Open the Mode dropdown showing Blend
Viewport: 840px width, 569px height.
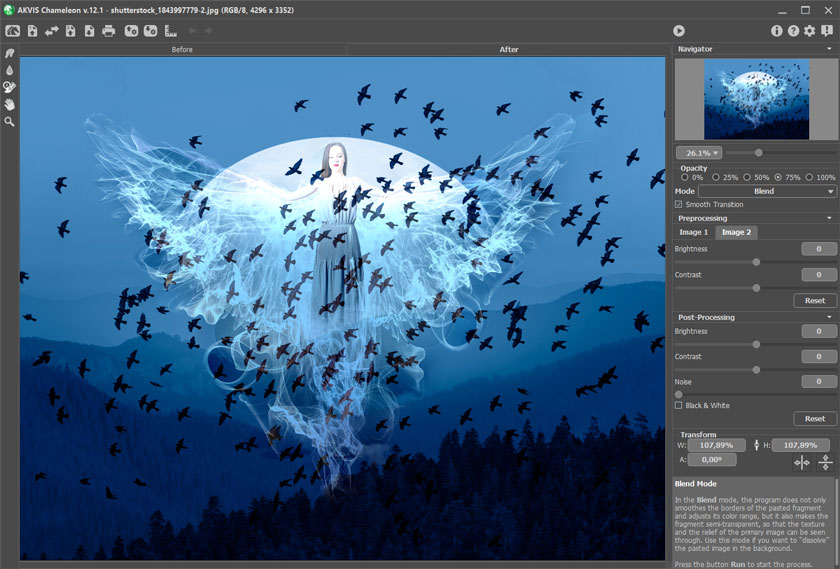tap(767, 191)
